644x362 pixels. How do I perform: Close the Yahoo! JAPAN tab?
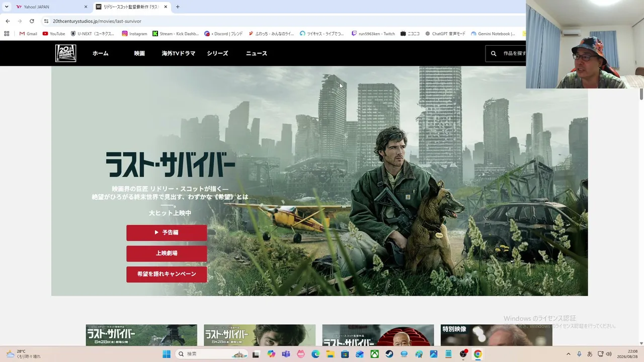tap(86, 7)
